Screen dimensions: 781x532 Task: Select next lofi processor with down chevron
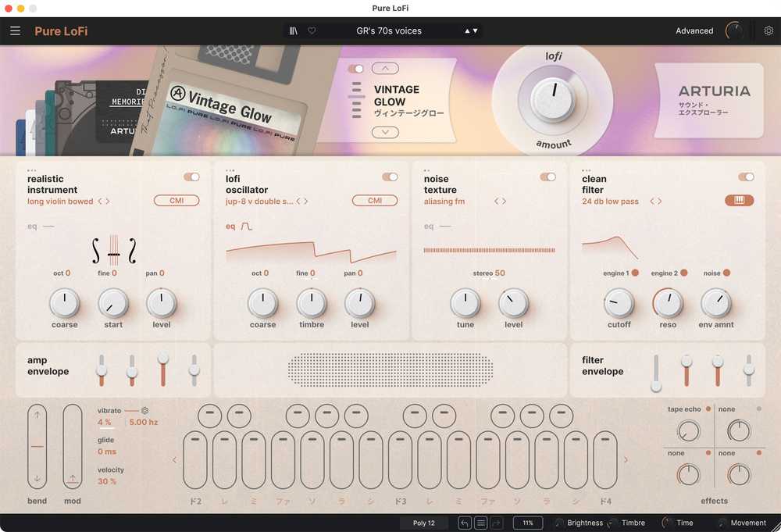tap(385, 132)
